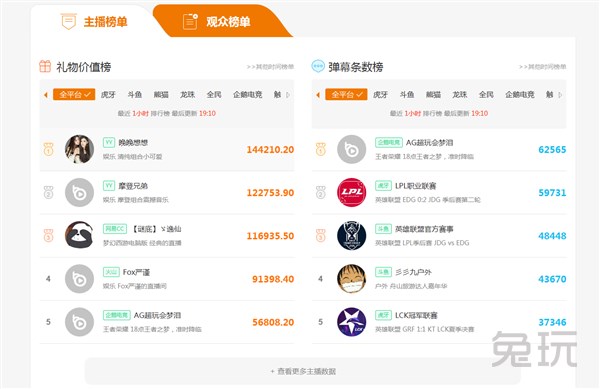Open the sloth avatar of 逸仙
The height and width of the screenshot is (389, 600).
tap(79, 236)
